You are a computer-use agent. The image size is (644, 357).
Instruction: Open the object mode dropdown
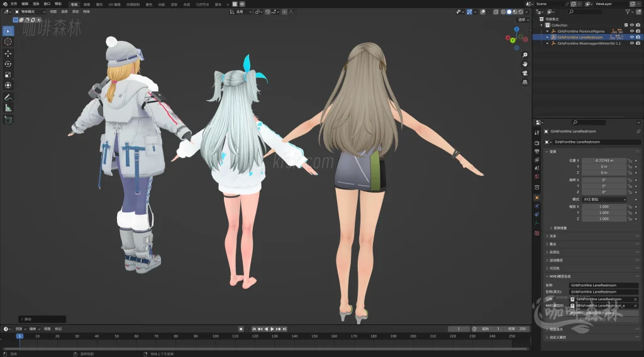coord(30,12)
